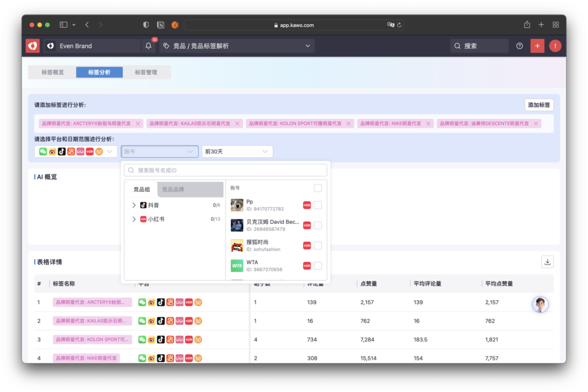Open Safari sidebar toggle icon
Viewport: 588px width, 392px height.
tap(64, 25)
